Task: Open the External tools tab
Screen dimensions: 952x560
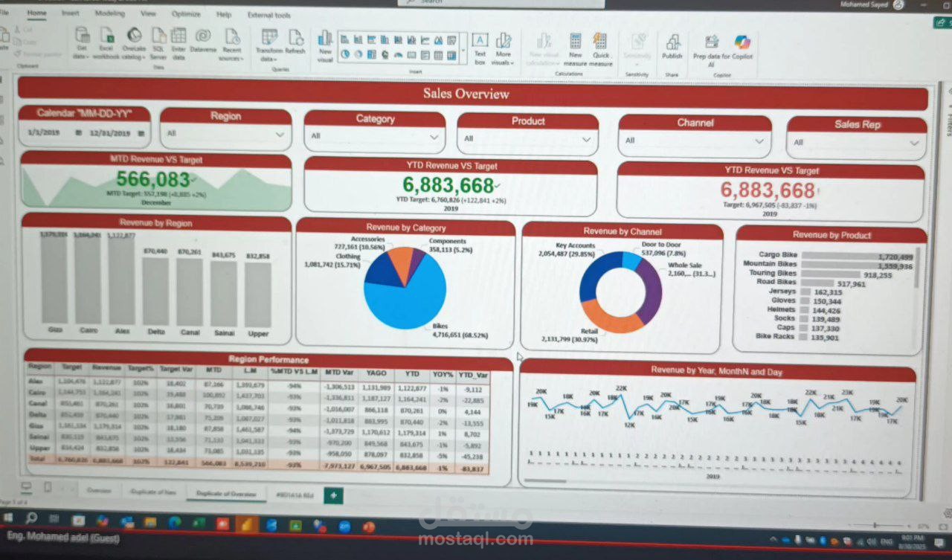Action: tap(269, 15)
